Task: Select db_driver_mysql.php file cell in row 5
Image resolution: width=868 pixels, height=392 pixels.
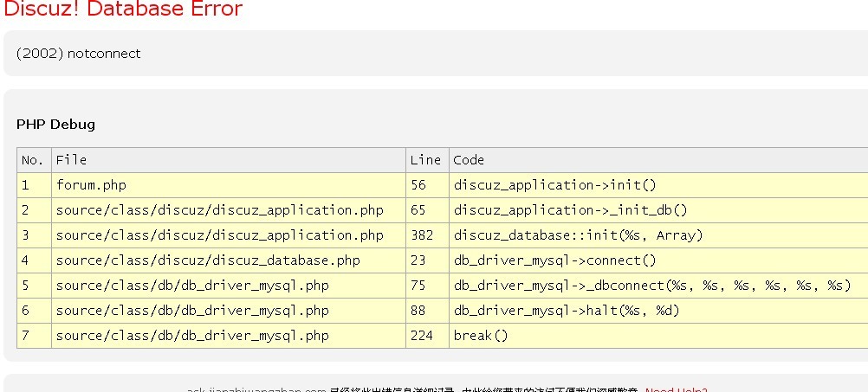Action: 229,286
